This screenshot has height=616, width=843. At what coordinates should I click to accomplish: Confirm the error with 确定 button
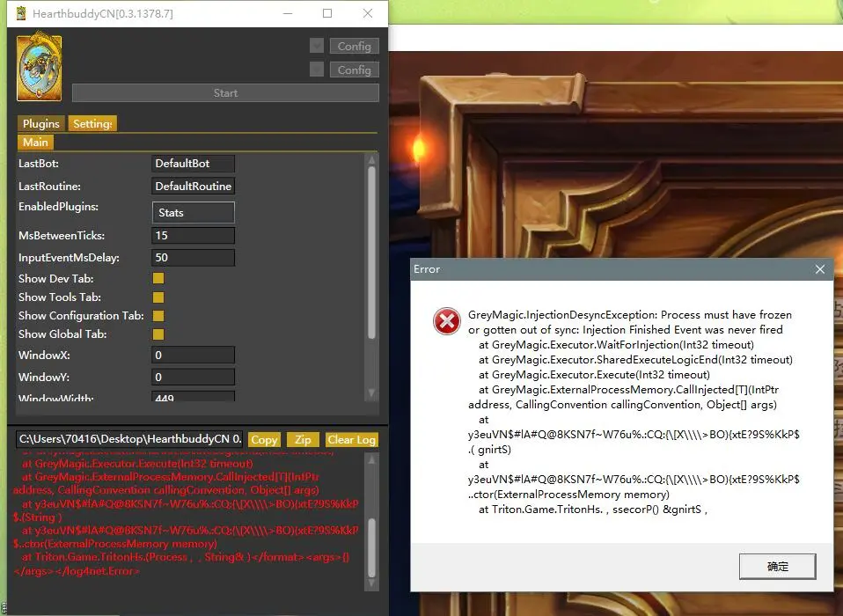tap(777, 566)
